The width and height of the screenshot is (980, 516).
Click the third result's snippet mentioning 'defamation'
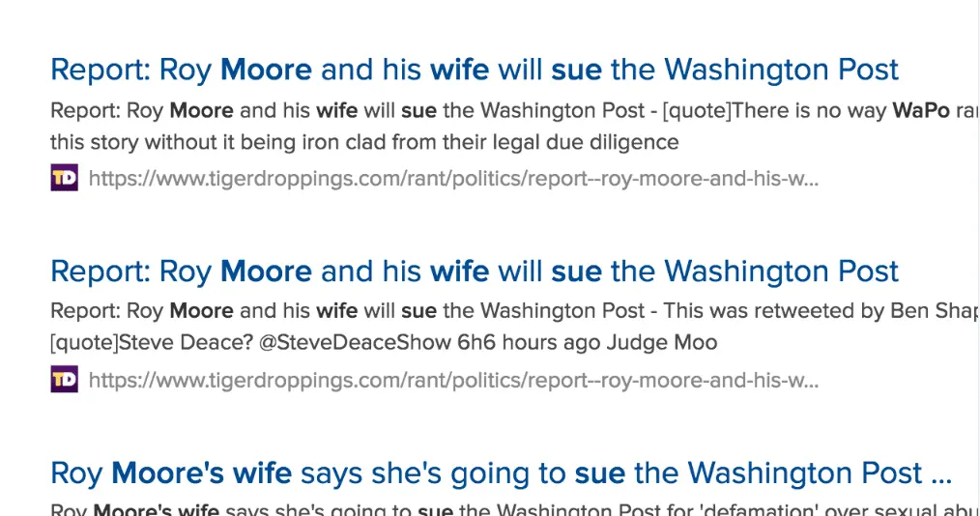point(503,510)
